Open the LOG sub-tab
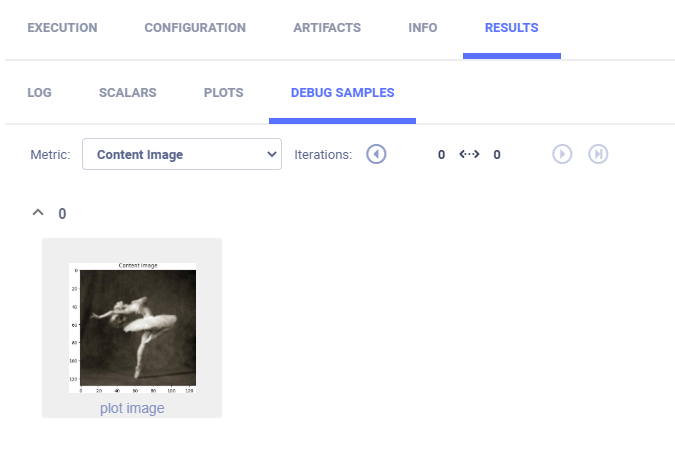The height and width of the screenshot is (456, 675). [39, 92]
